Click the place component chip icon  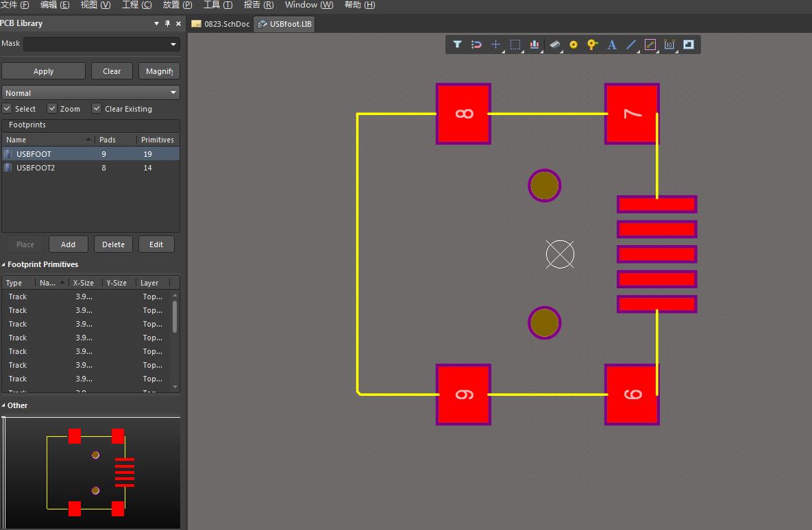(554, 45)
